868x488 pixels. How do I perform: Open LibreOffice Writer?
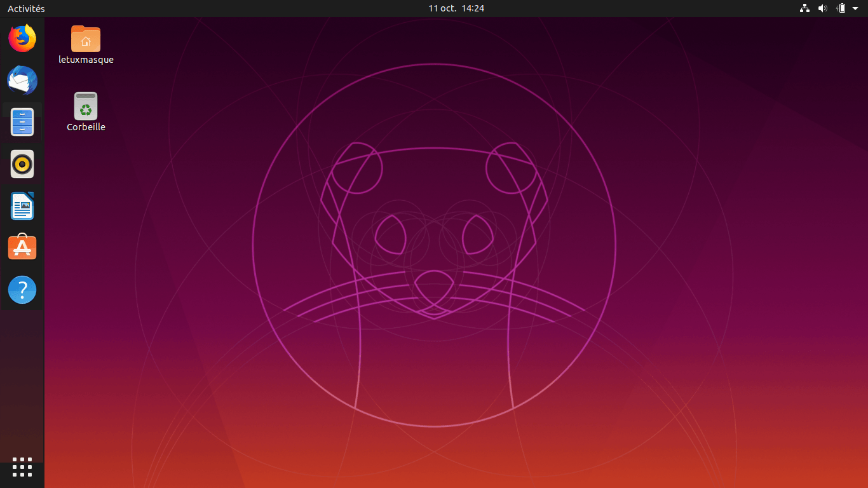pos(22,205)
